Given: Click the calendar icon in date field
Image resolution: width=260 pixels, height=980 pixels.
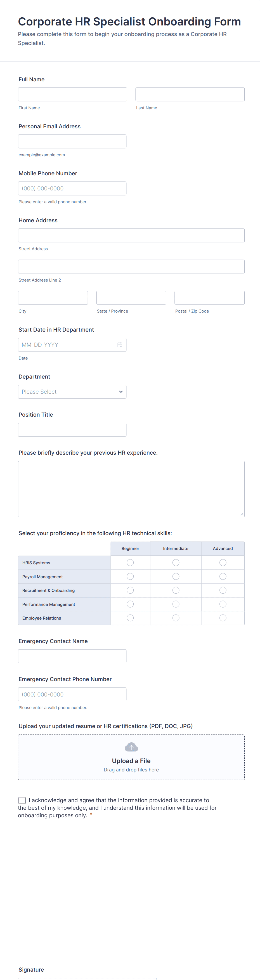Looking at the screenshot, I should pyautogui.click(x=120, y=345).
